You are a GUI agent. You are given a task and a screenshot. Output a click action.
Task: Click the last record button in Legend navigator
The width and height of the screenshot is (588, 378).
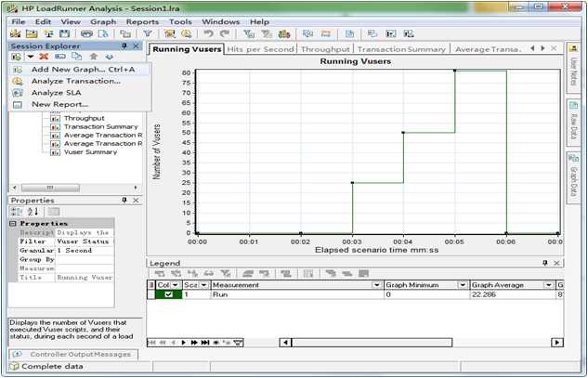point(204,343)
